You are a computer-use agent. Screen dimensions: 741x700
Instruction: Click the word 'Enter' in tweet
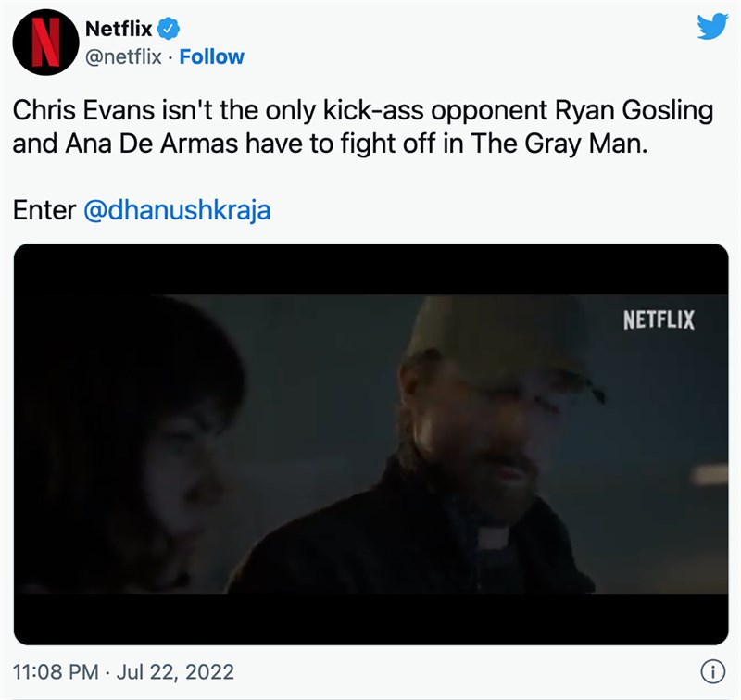[x=44, y=210]
